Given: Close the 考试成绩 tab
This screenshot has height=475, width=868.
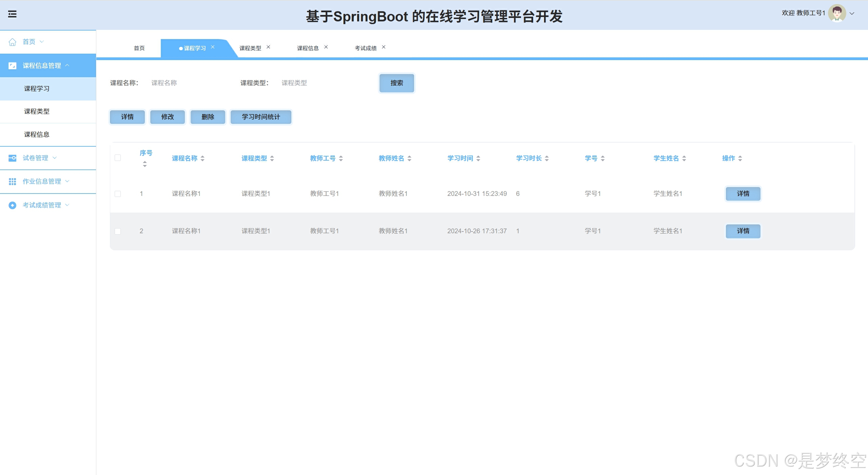Looking at the screenshot, I should tap(384, 47).
